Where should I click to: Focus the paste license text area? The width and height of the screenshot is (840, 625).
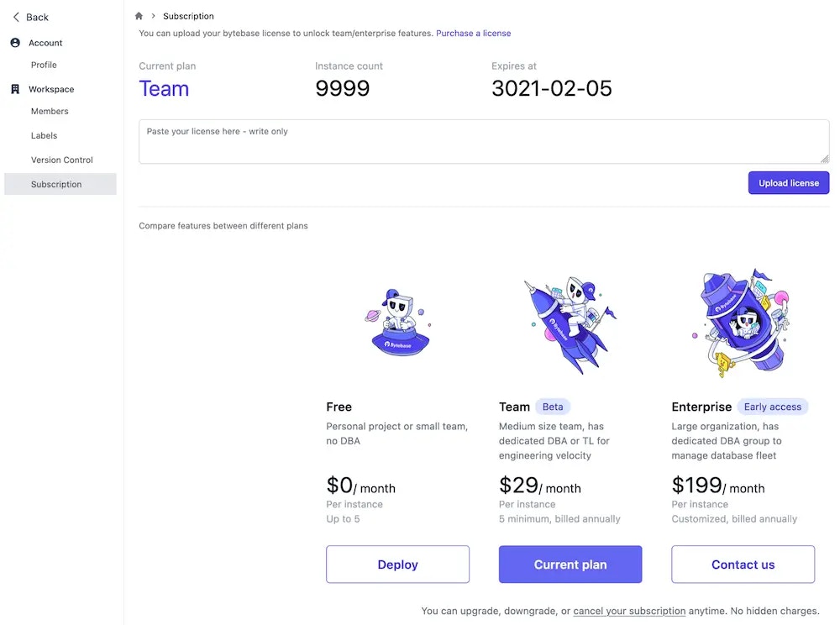pyautogui.click(x=484, y=141)
